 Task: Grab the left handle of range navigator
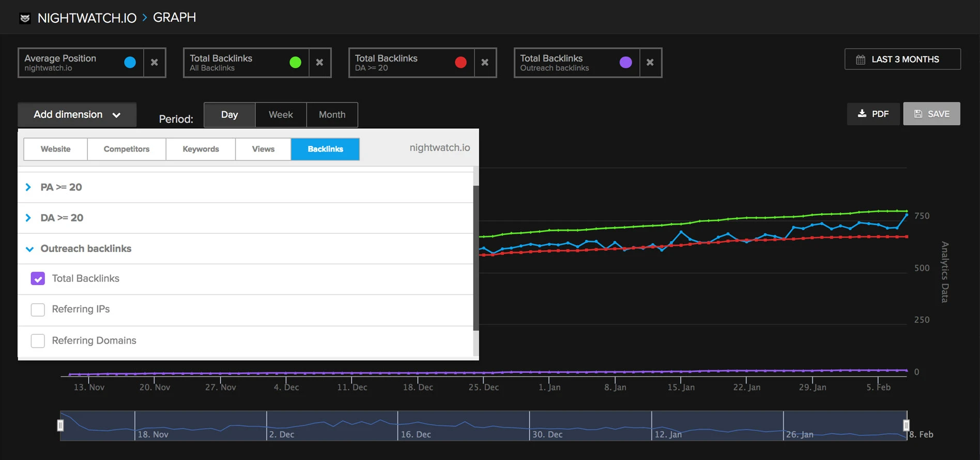point(60,425)
